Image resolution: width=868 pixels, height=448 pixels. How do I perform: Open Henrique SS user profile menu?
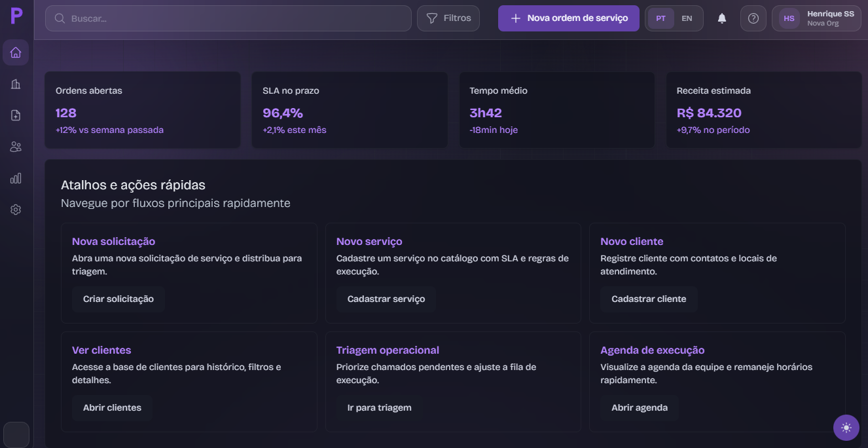click(x=816, y=18)
